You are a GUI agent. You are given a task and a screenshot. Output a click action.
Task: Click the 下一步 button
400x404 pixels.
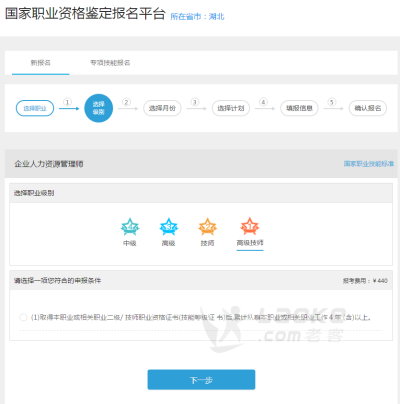click(201, 380)
